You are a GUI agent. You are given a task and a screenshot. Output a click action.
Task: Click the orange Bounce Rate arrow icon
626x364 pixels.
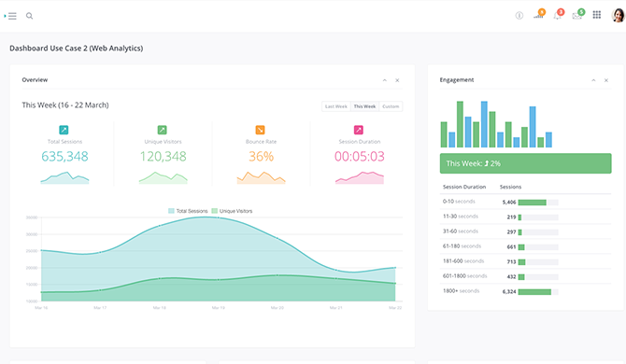click(x=260, y=130)
